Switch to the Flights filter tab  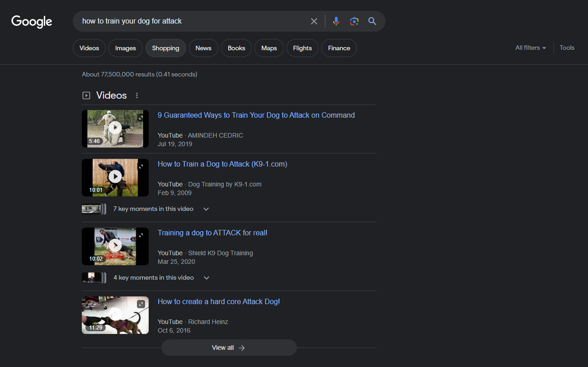pyautogui.click(x=302, y=48)
